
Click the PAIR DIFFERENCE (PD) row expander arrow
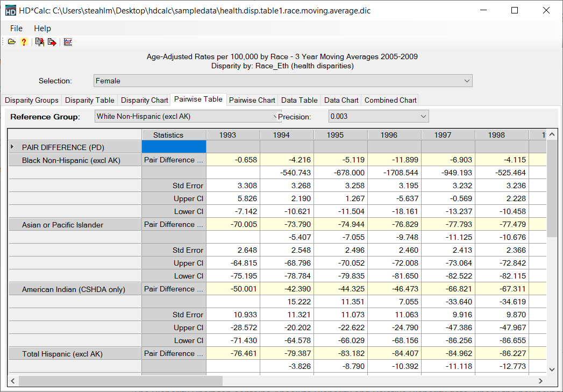pyautogui.click(x=12, y=147)
